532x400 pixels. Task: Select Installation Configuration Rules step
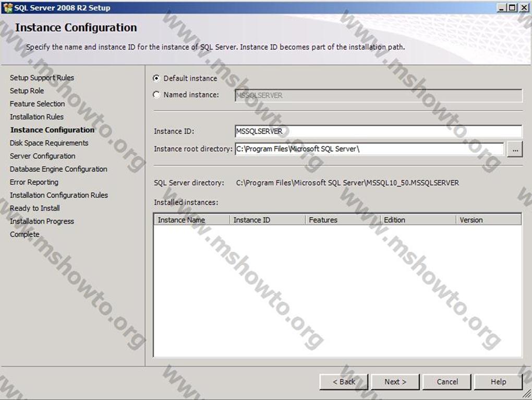coord(59,195)
